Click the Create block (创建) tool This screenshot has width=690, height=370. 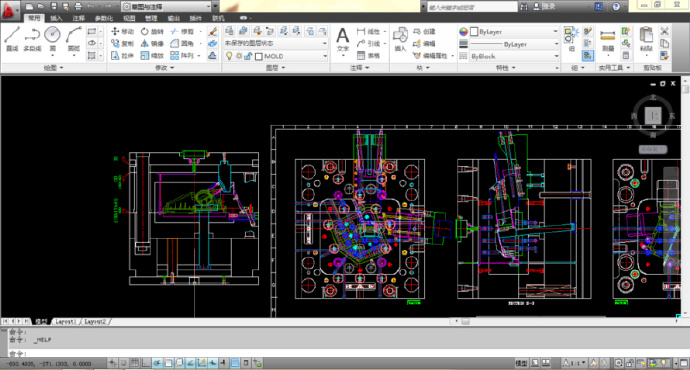coord(424,31)
